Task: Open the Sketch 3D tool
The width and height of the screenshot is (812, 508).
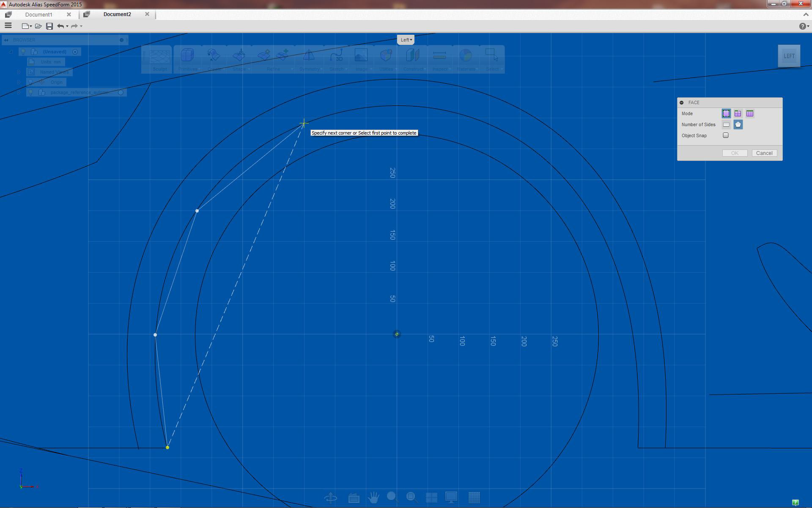Action: [x=337, y=56]
